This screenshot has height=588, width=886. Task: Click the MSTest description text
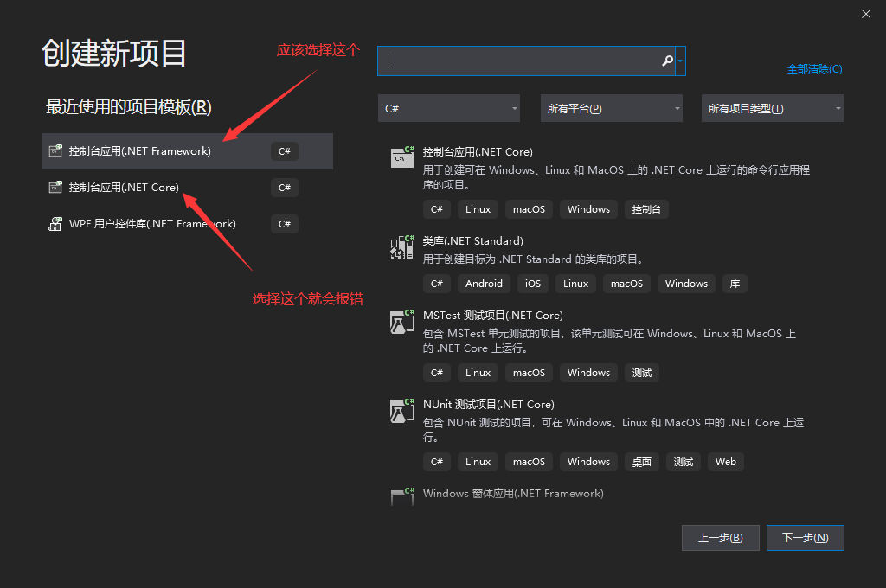pyautogui.click(x=609, y=341)
